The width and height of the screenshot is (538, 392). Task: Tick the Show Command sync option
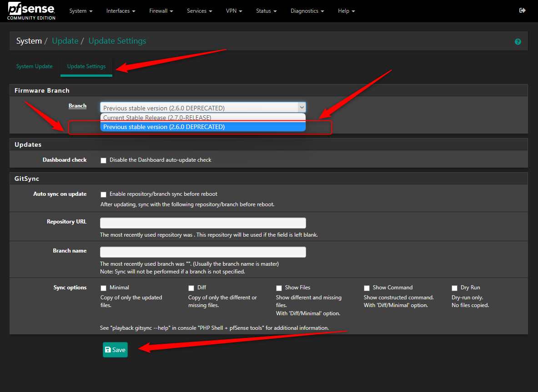tap(367, 288)
